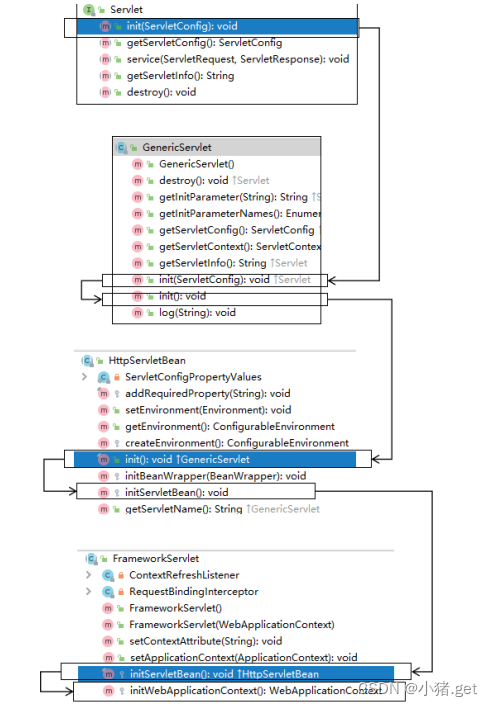Click method icon beside getInitParameter(String)
The image size is (492, 707).
(138, 197)
